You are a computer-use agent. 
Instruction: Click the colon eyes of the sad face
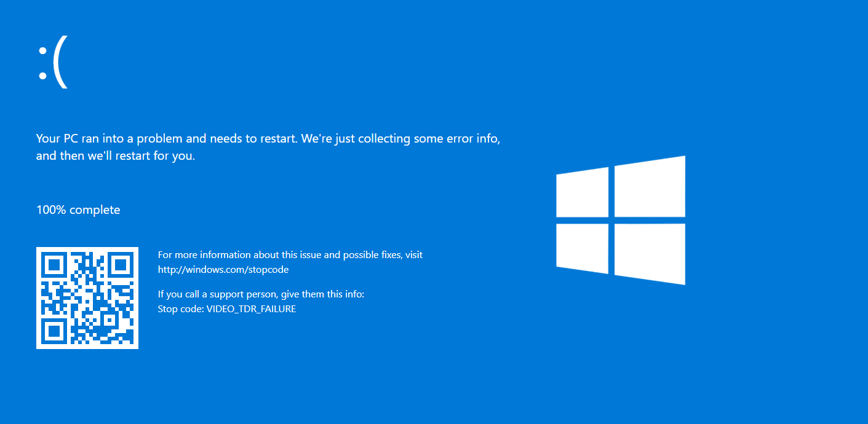pyautogui.click(x=42, y=65)
